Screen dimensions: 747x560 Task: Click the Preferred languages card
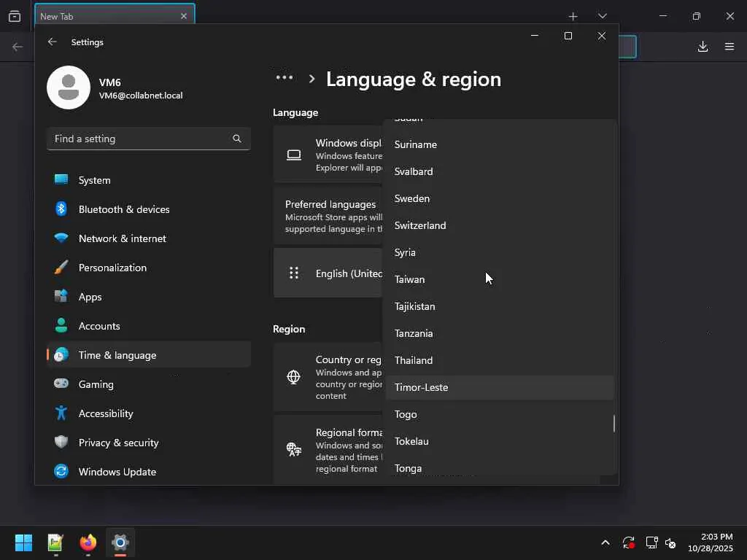click(x=328, y=216)
